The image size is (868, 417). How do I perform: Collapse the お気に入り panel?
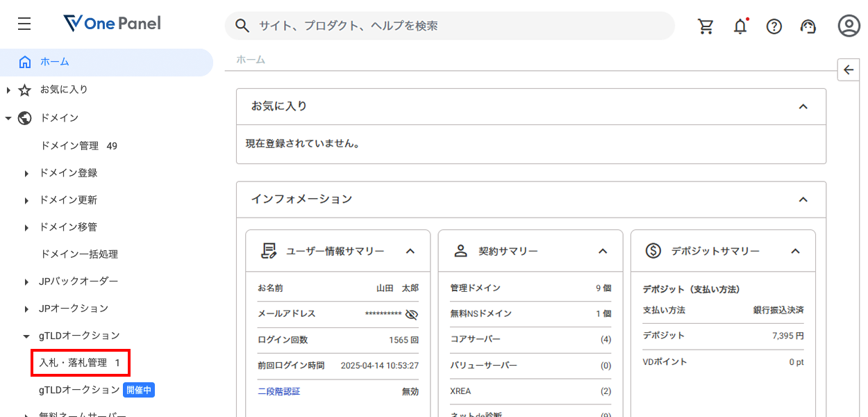[x=803, y=106]
